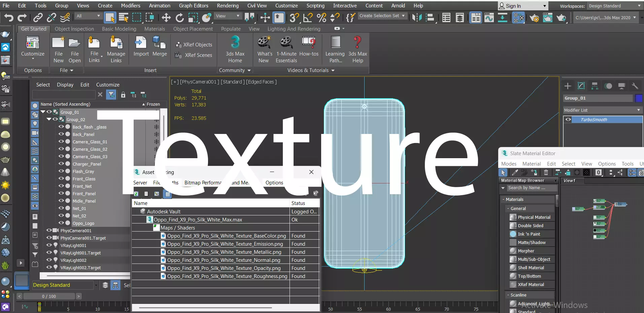Open the All selection filter dropdown
This screenshot has width=644, height=313.
coord(88,16)
